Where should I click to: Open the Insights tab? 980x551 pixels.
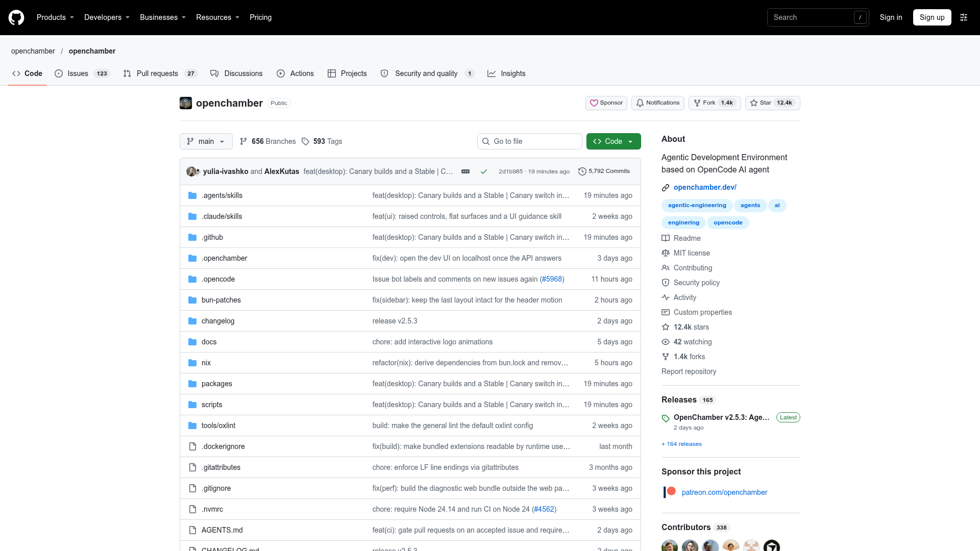(x=506, y=73)
